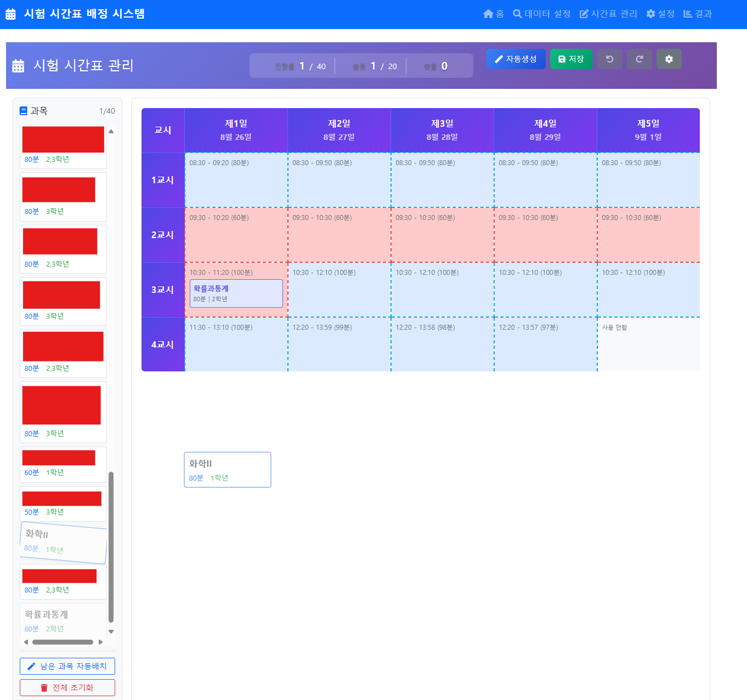
Task: Click the 1 / 20 slot stat in the header
Action: [x=375, y=66]
